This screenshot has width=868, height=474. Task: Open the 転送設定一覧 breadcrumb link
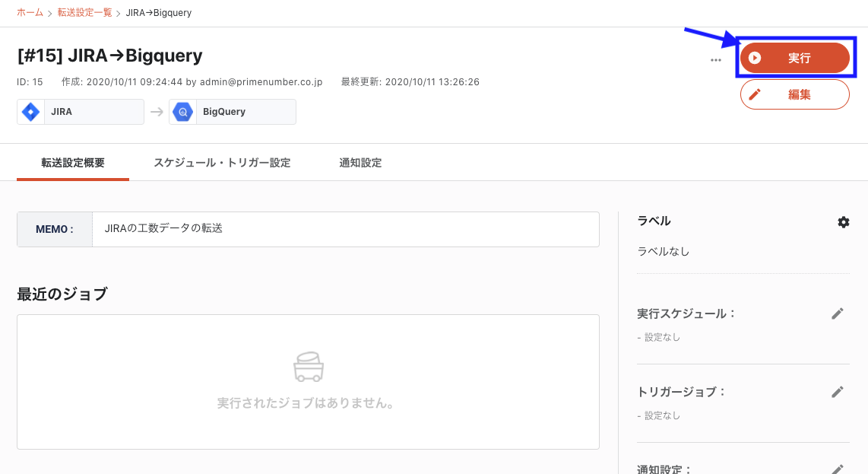[x=84, y=12]
